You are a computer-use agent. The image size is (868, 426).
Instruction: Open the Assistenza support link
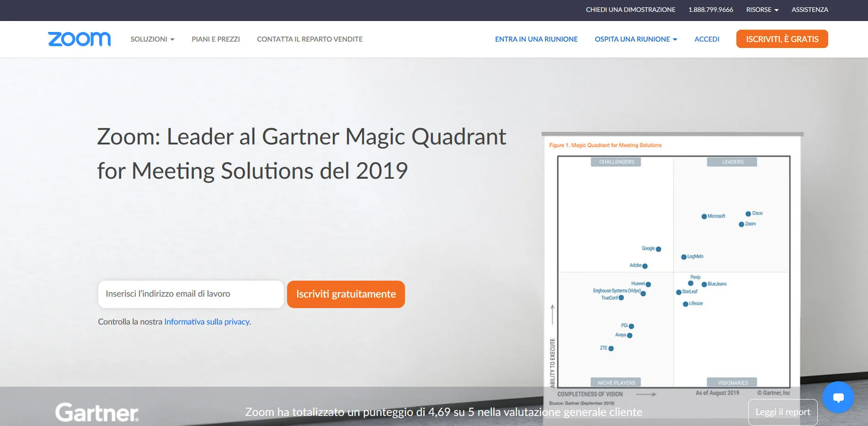click(809, 10)
